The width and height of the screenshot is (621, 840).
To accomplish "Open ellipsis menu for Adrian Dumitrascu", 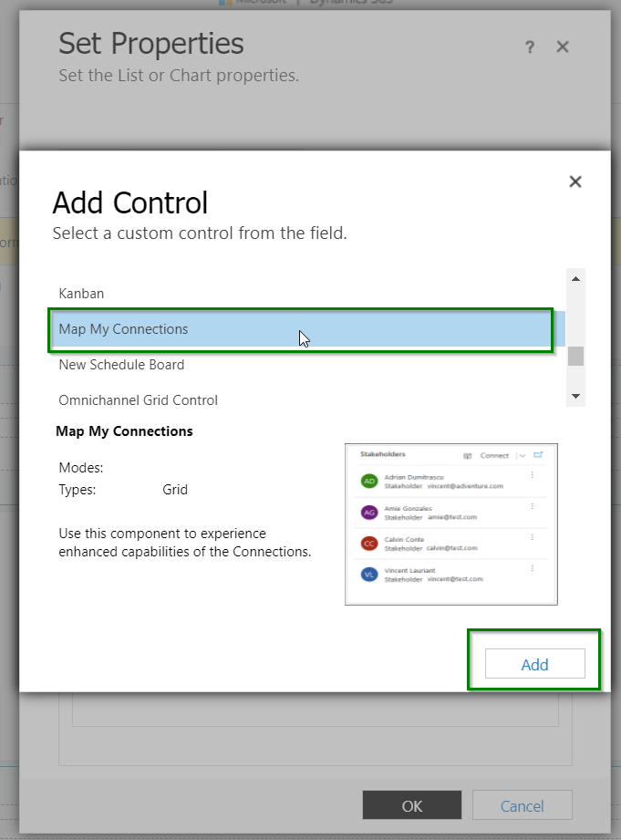I will coord(532,474).
